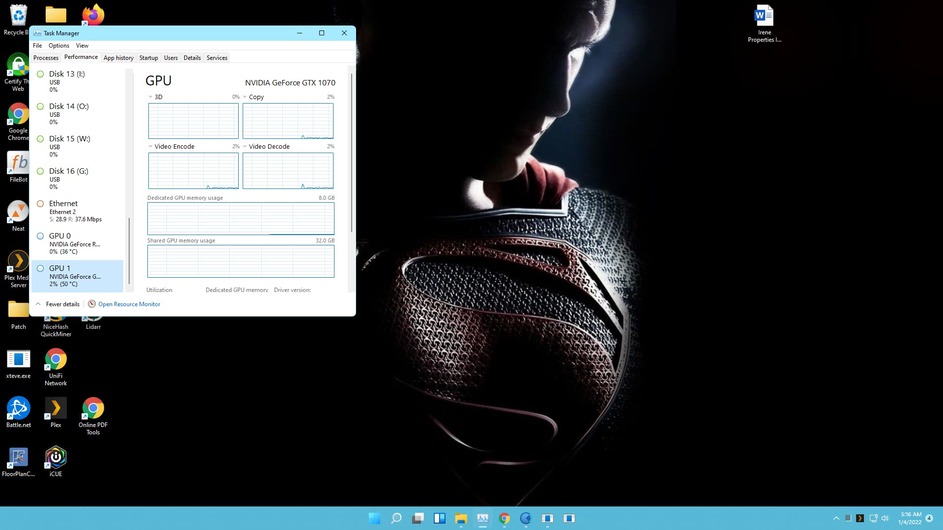Launch the Firefox desktop shortcut
This screenshot has height=530, width=943.
[93, 14]
